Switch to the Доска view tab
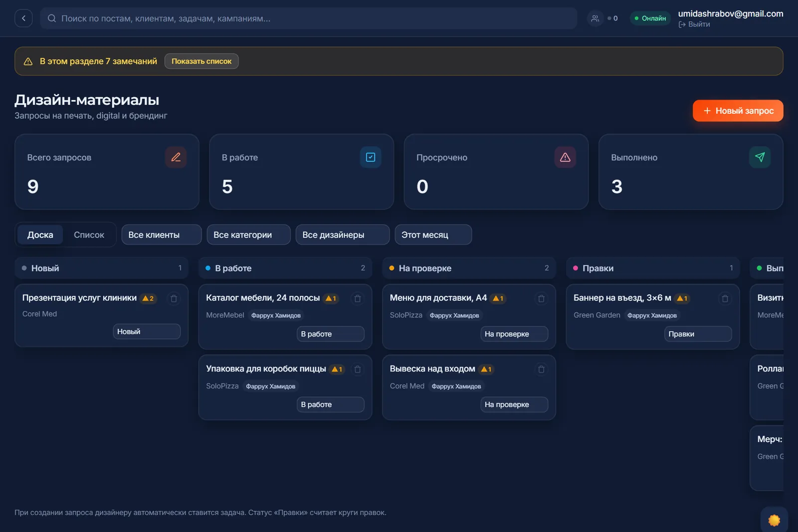The height and width of the screenshot is (532, 798). 40,235
